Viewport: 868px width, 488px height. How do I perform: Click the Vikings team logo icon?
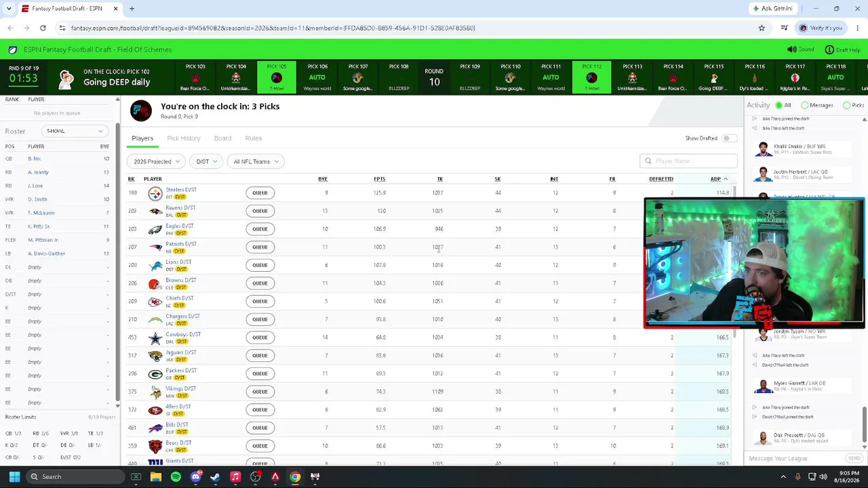tap(155, 392)
